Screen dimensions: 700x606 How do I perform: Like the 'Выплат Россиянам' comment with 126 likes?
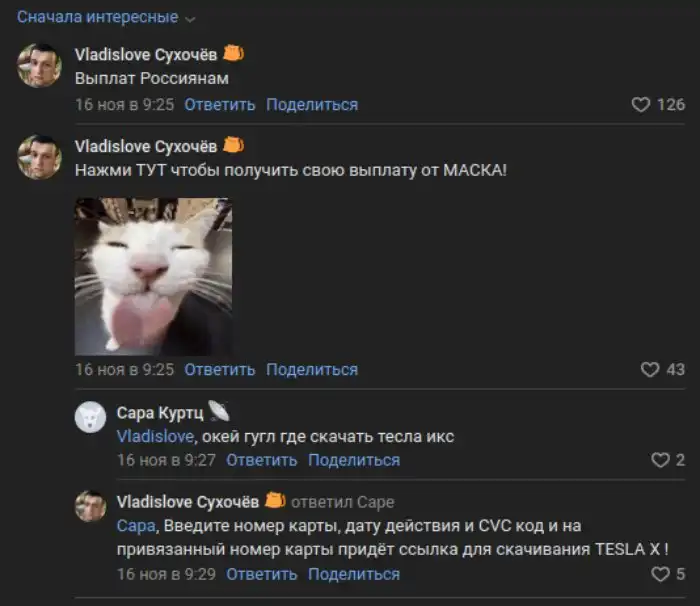(x=641, y=104)
